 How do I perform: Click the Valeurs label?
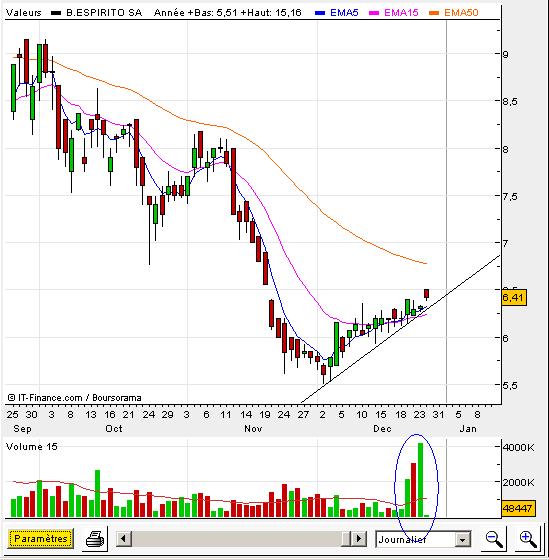pyautogui.click(x=24, y=13)
